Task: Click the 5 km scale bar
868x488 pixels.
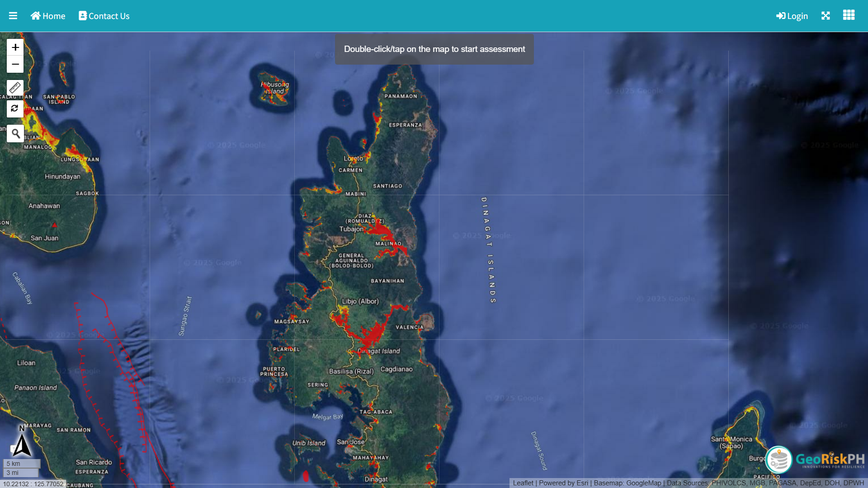Action: [x=22, y=464]
